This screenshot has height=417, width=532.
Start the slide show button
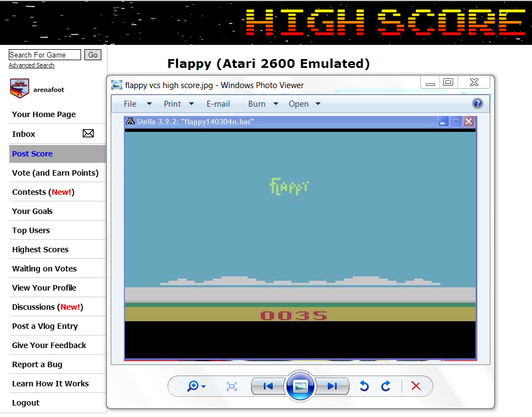[x=300, y=386]
